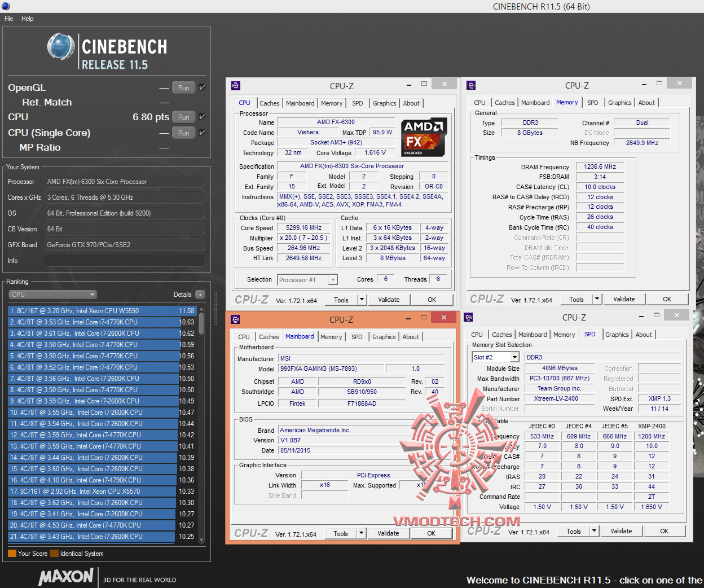Toggle the CPU test checkbox
This screenshot has height=588, width=704.
202,117
